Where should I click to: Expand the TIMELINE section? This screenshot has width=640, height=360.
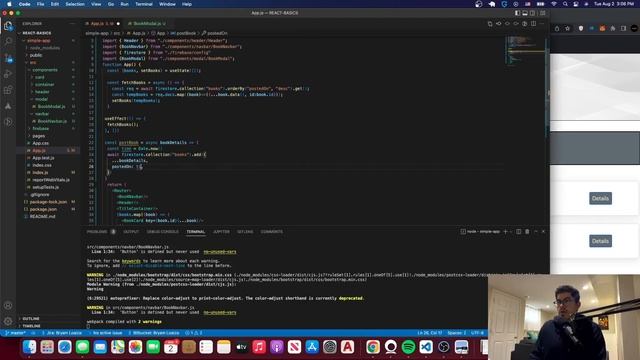(31, 326)
